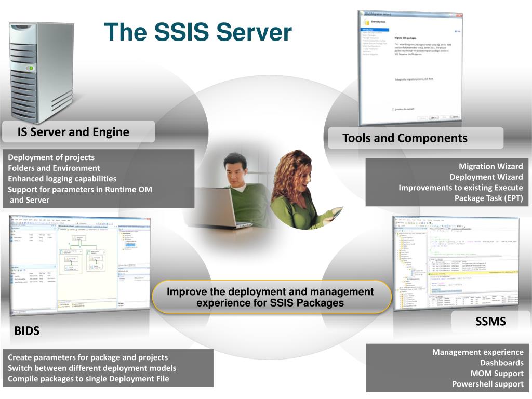The image size is (532, 399).
Task: Select 'Package Task (EPT)' line
Action: click(x=488, y=198)
